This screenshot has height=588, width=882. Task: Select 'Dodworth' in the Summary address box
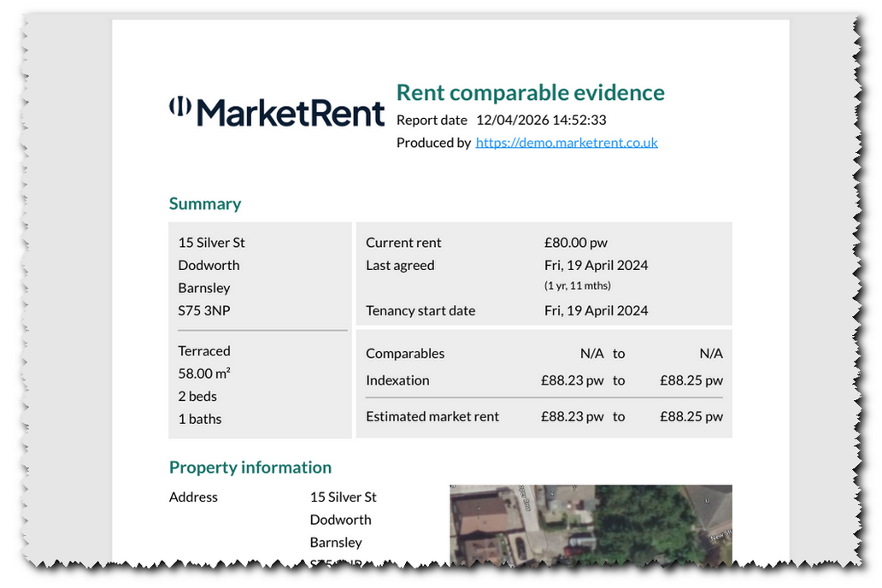(x=209, y=265)
